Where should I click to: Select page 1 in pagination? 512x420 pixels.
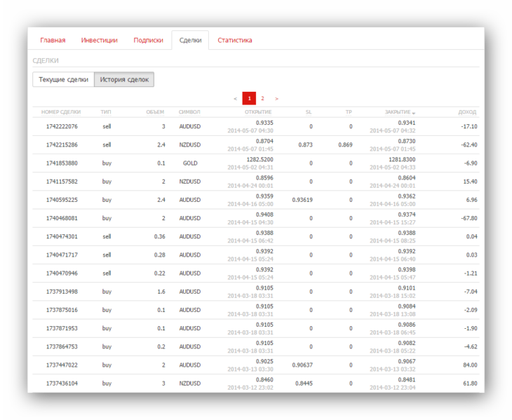pyautogui.click(x=249, y=99)
